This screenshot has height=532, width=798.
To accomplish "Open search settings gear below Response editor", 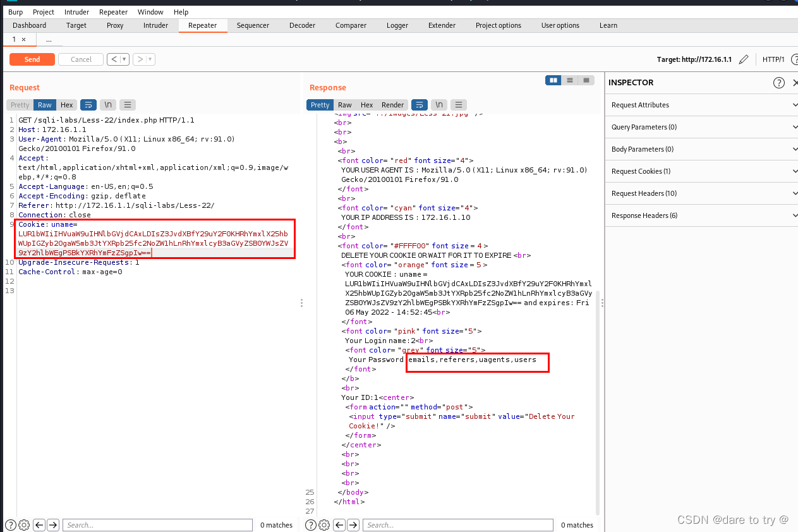I will click(x=325, y=524).
